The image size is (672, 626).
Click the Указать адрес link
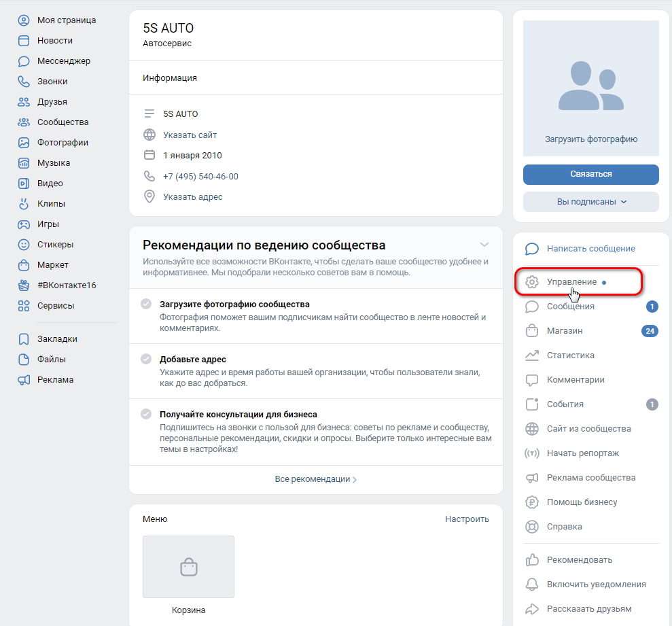pyautogui.click(x=193, y=197)
